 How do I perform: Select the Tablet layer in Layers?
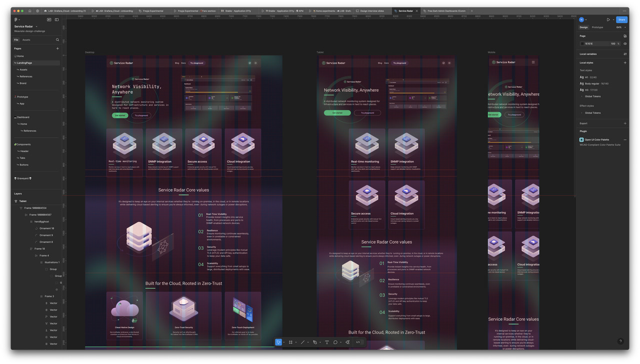pyautogui.click(x=23, y=201)
